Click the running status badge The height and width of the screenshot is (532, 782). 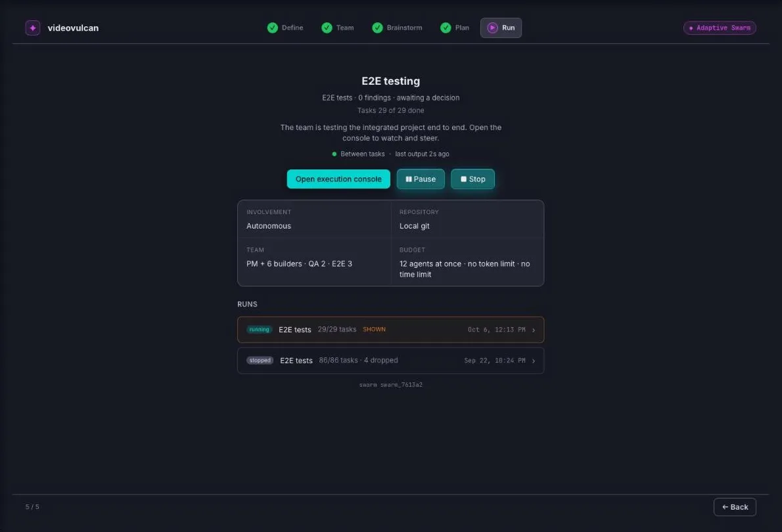coord(260,330)
